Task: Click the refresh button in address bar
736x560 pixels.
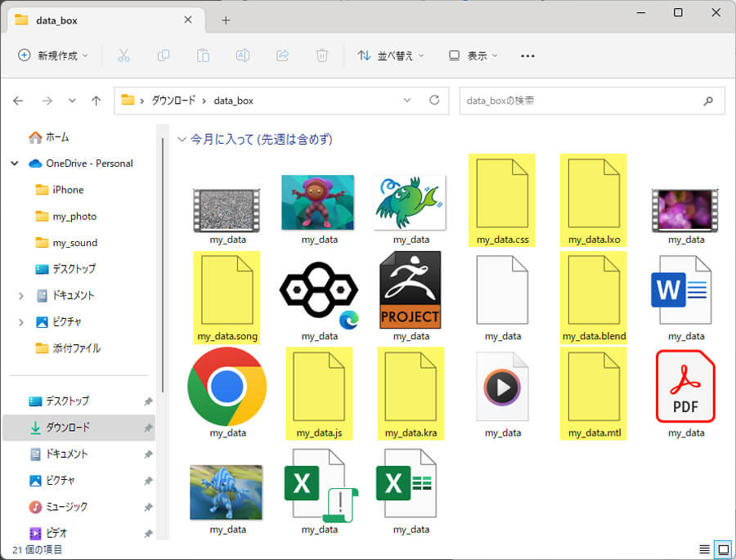Action: pyautogui.click(x=434, y=101)
